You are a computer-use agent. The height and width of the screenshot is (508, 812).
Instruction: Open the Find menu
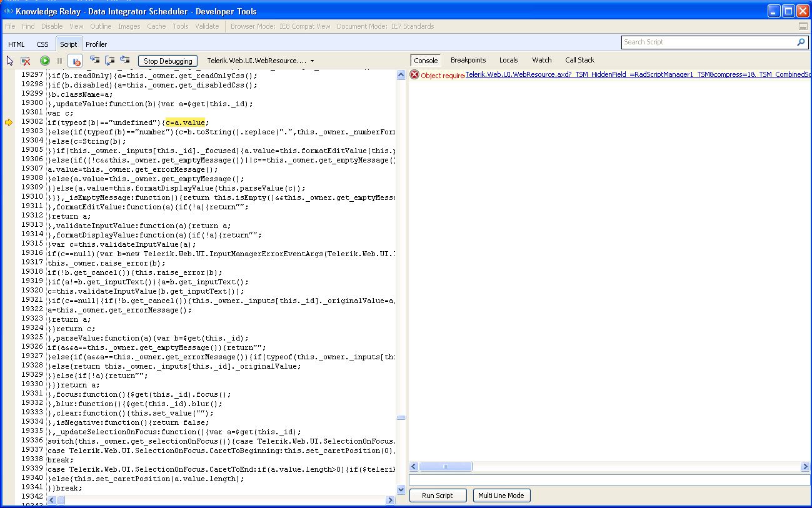coord(28,26)
